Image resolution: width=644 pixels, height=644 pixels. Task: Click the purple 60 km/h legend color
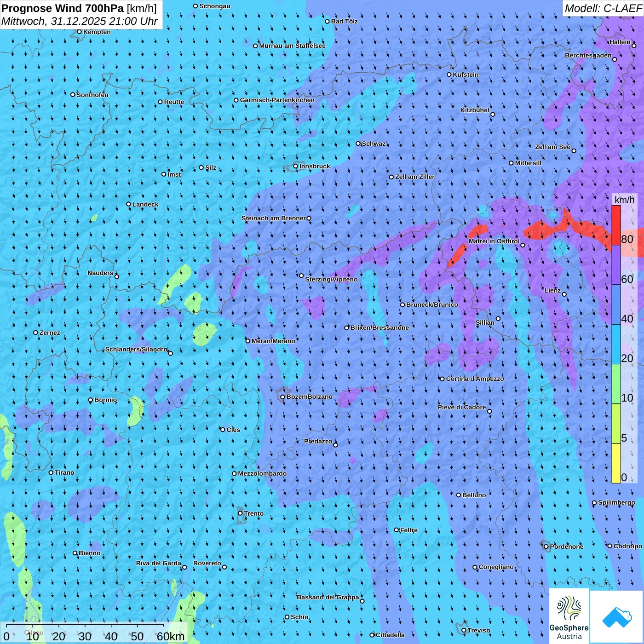(616, 265)
